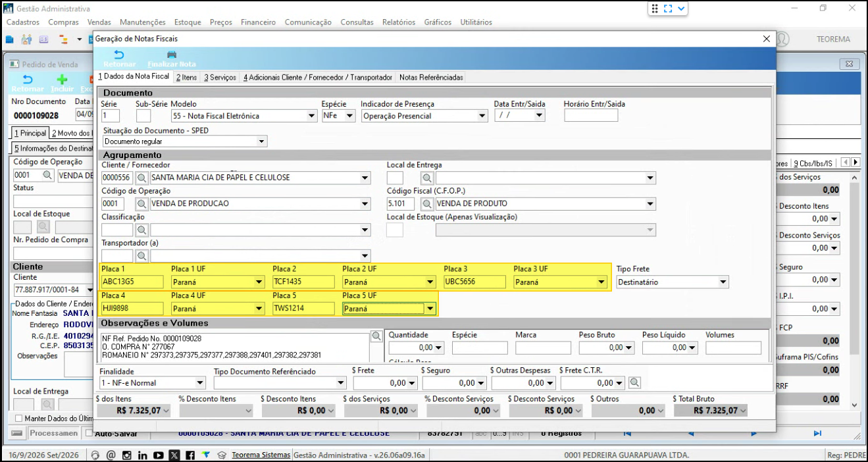Viewport: 868px width, 462px height.
Task: Open the Relatórios menu
Action: 399,22
